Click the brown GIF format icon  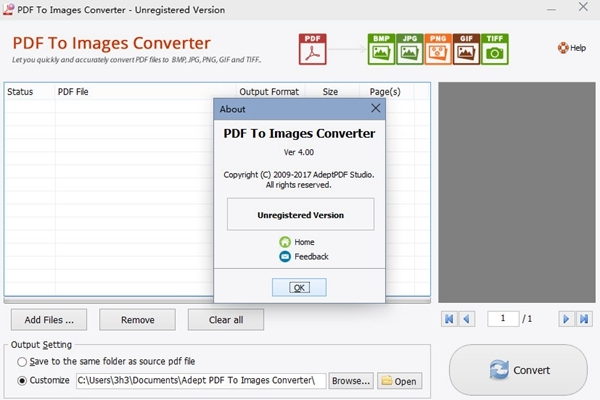click(466, 49)
